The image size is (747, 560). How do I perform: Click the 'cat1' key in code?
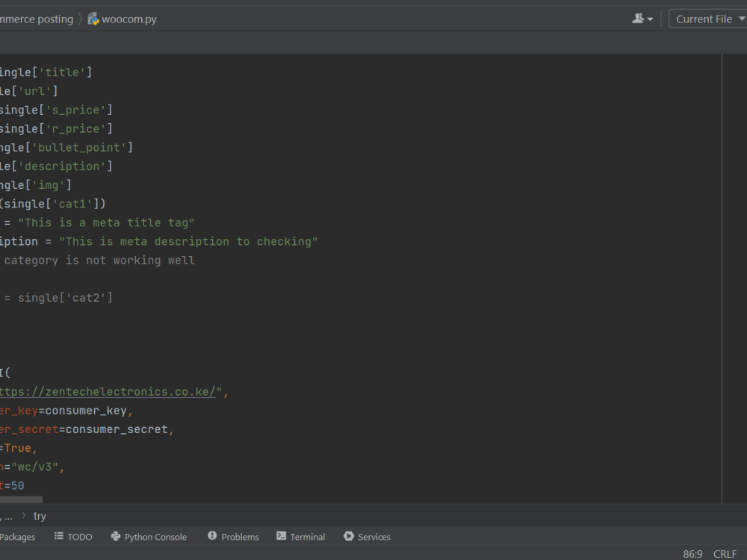pos(72,204)
